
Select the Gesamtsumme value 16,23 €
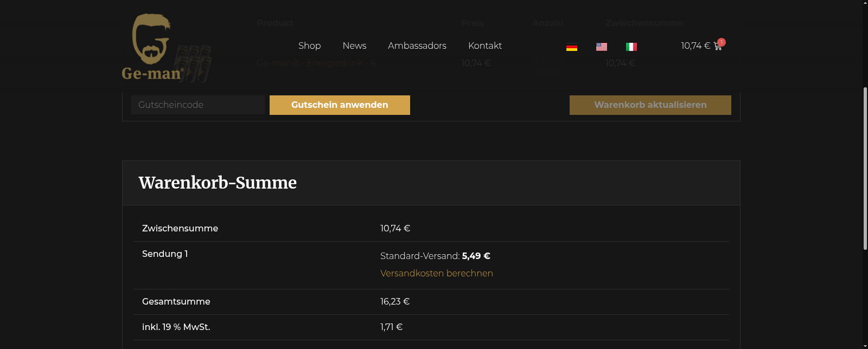pyautogui.click(x=395, y=302)
